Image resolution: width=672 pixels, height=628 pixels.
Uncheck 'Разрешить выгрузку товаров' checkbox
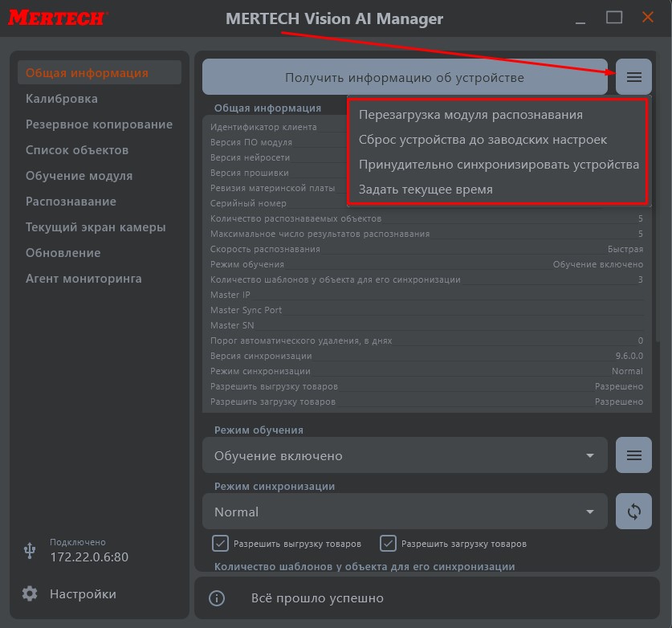(x=221, y=544)
